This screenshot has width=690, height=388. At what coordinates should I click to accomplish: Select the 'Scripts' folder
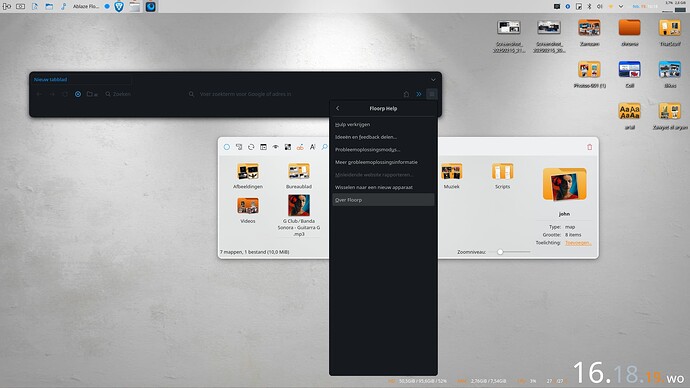pyautogui.click(x=502, y=176)
